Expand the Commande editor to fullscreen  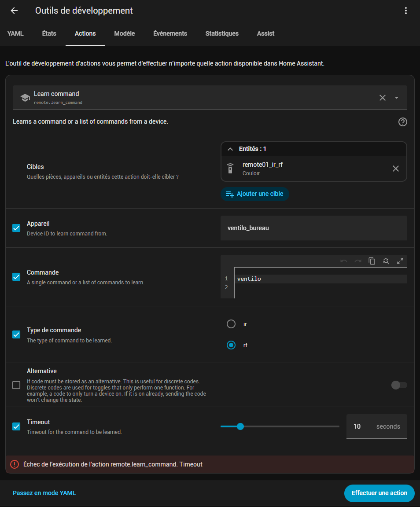(400, 261)
